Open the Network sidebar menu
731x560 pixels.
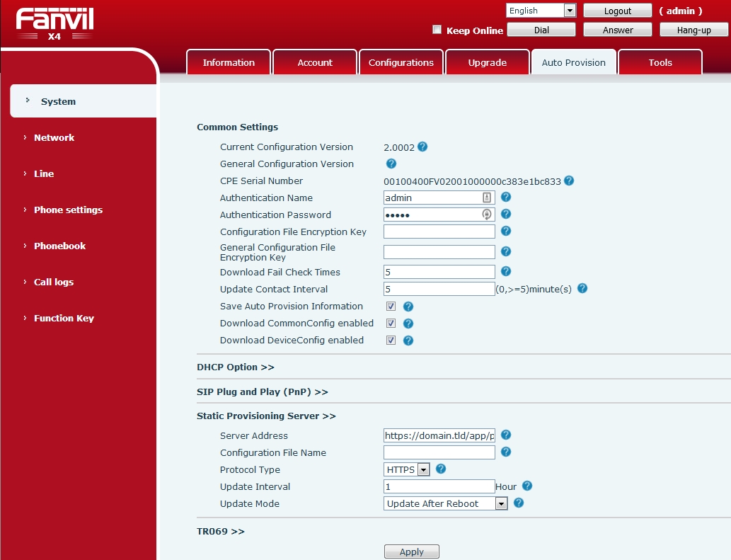tap(54, 138)
